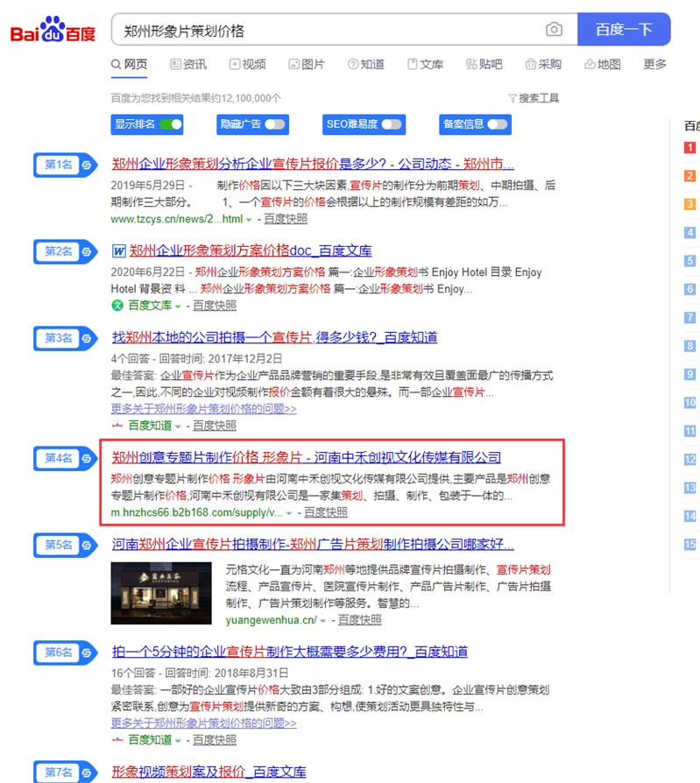Click hot list rank 2 badge

tap(690, 176)
